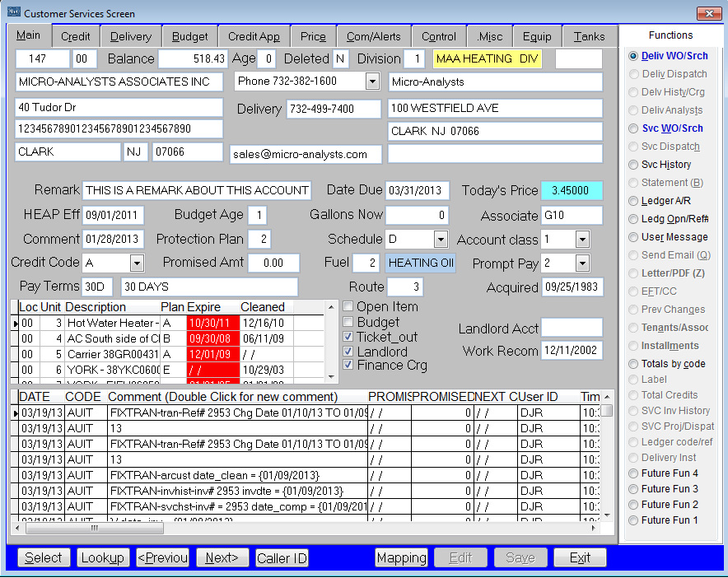Expand the Phone number dropdown
The height and width of the screenshot is (578, 728).
tap(371, 82)
